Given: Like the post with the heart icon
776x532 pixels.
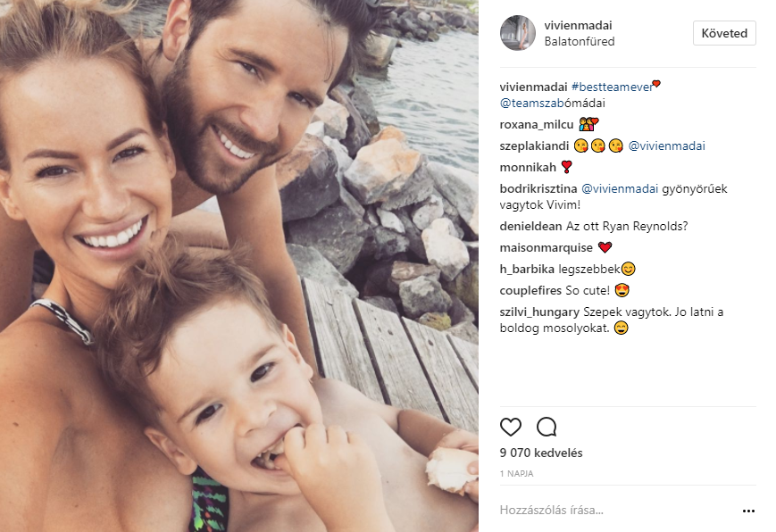Looking at the screenshot, I should point(510,427).
